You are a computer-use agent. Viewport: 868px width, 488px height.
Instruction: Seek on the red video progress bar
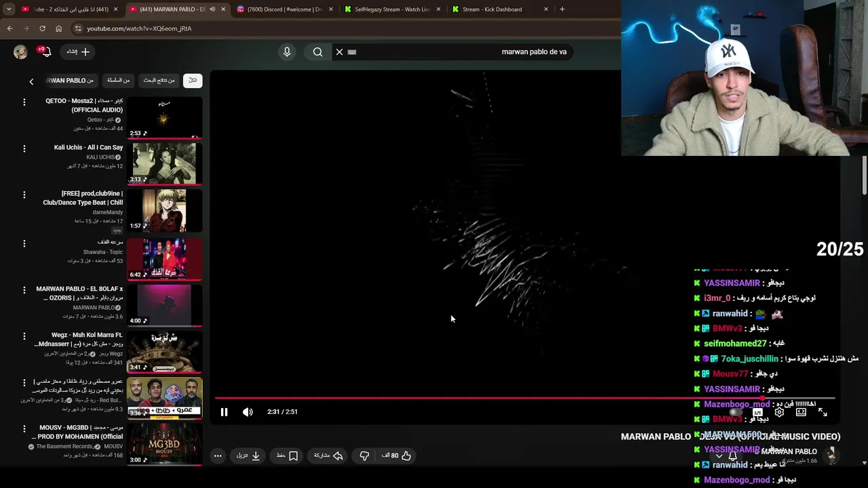click(525, 398)
